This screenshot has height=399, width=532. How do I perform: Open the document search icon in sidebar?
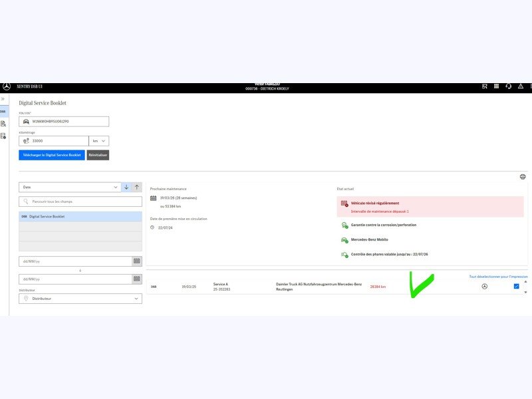coord(3,124)
